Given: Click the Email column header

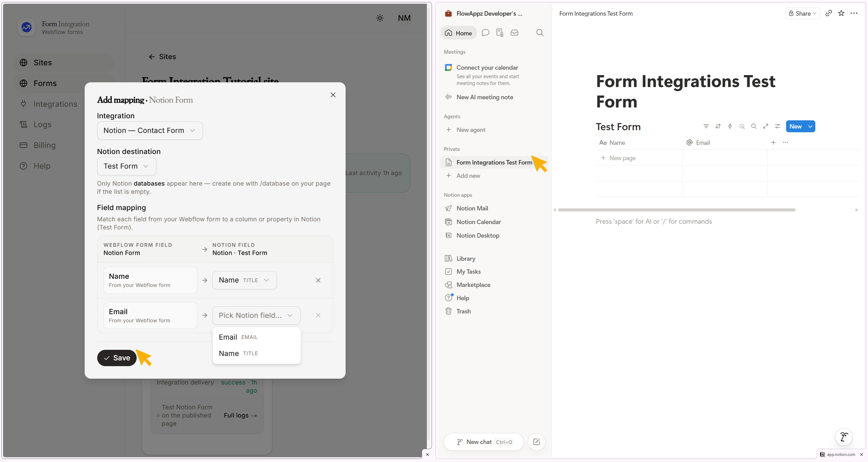Looking at the screenshot, I should click(x=725, y=143).
